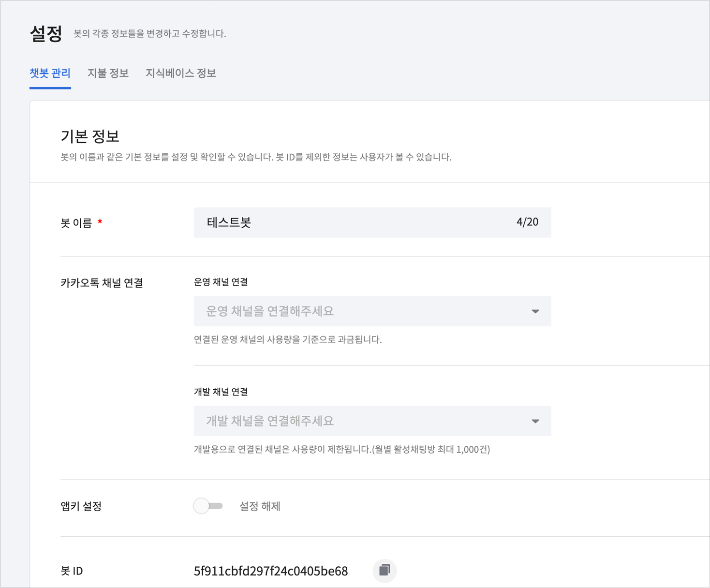Screen dimensions: 710x588
Task: Click the 설정 page title
Action: click(46, 34)
